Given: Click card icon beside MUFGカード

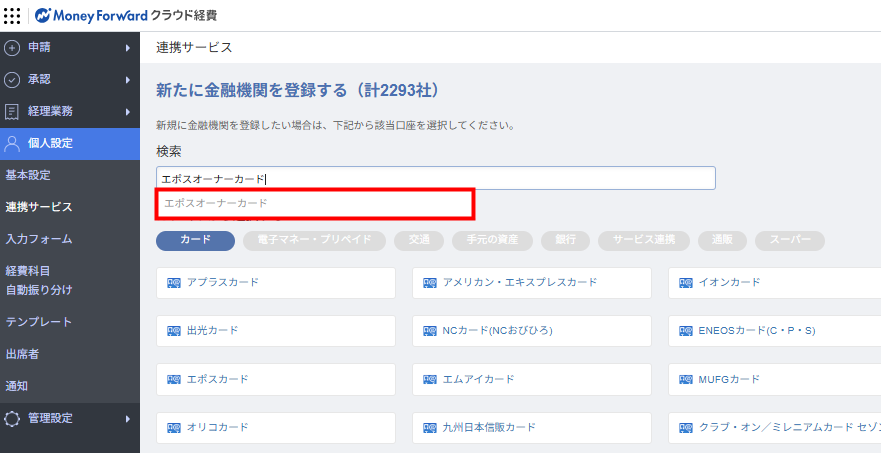Looking at the screenshot, I should (x=685, y=379).
